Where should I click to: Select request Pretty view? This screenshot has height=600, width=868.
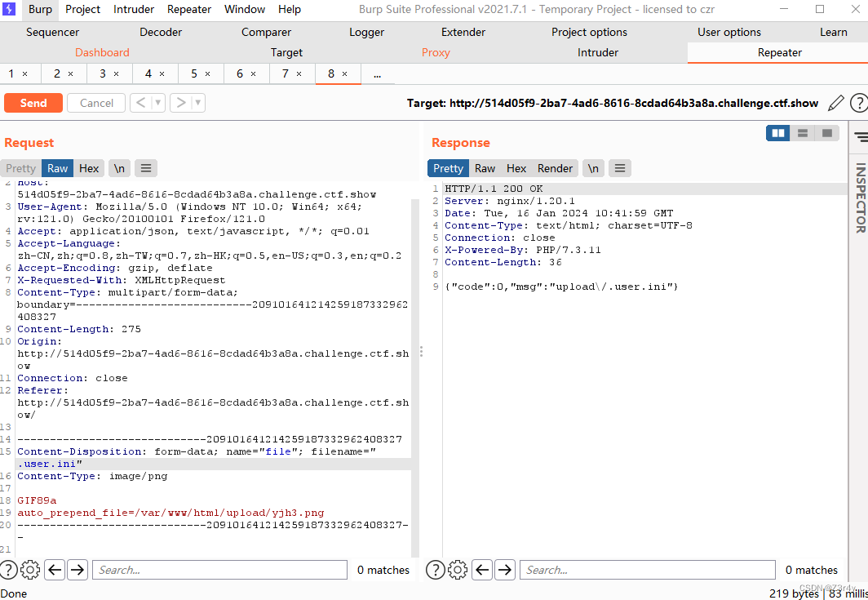21,168
